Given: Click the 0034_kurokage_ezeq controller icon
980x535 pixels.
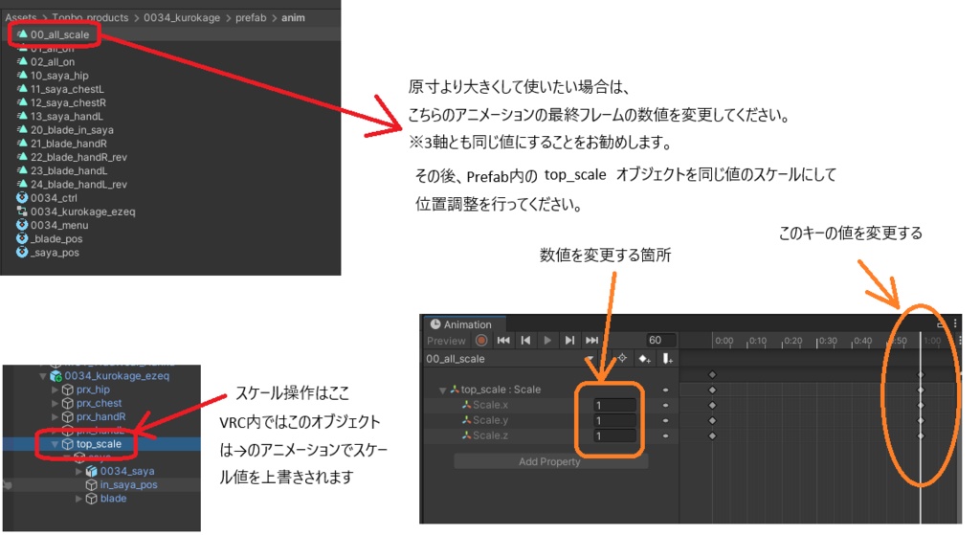Looking at the screenshot, I should pyautogui.click(x=23, y=212).
